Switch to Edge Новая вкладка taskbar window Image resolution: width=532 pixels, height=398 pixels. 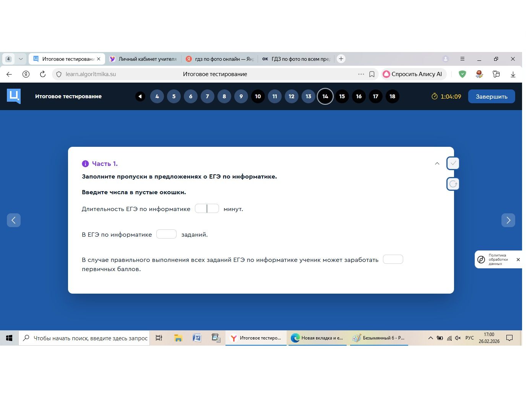(x=317, y=338)
